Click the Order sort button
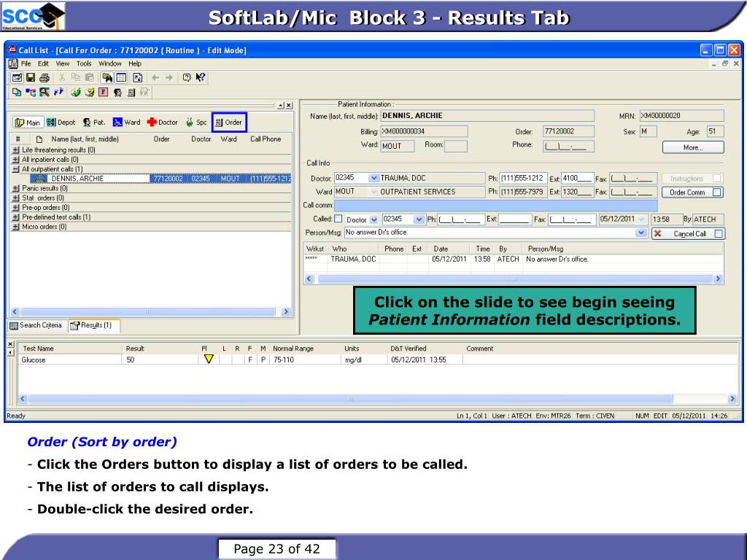Screen dimensions: 747x560 pos(229,122)
